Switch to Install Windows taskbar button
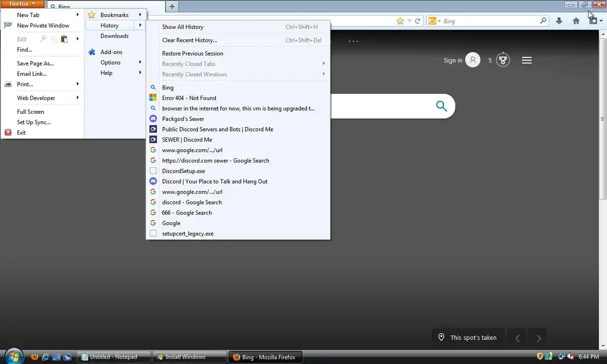Image resolution: width=607 pixels, height=364 pixels. click(190, 357)
